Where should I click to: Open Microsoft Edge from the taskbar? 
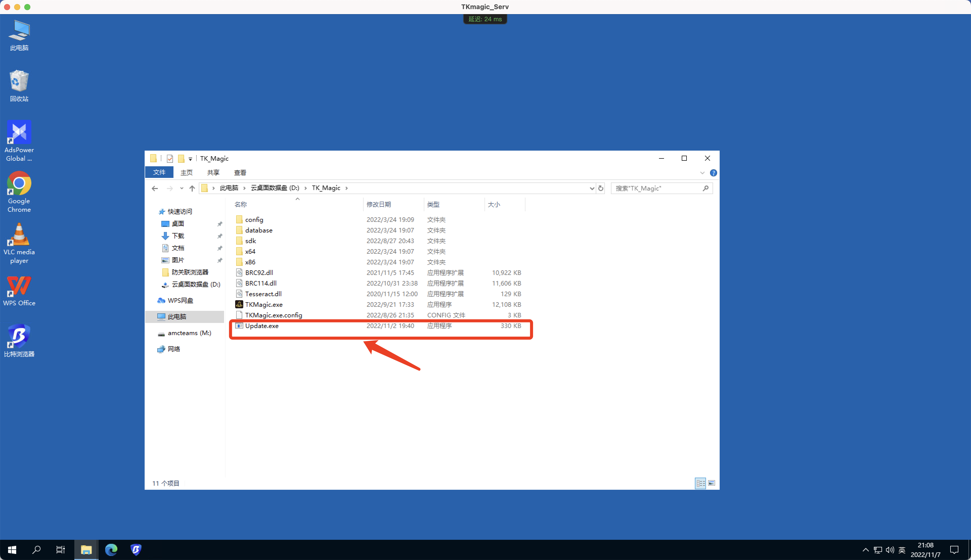111,550
